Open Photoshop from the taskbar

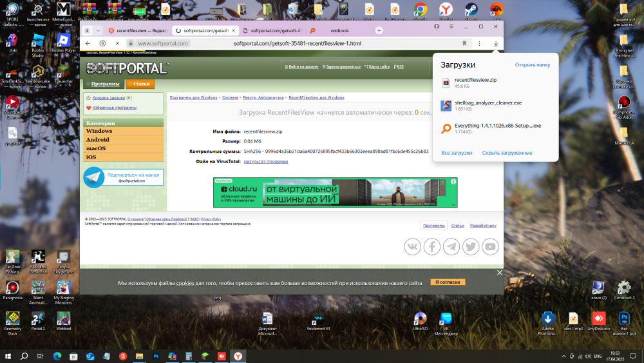tap(156, 356)
